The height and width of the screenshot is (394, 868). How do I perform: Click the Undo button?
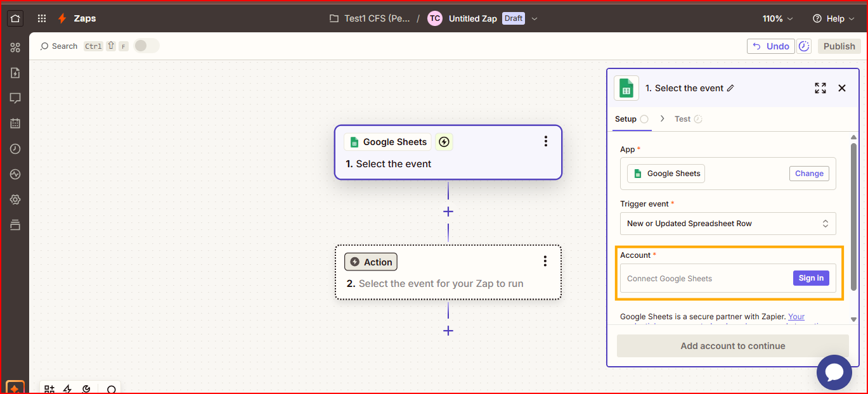pos(771,46)
